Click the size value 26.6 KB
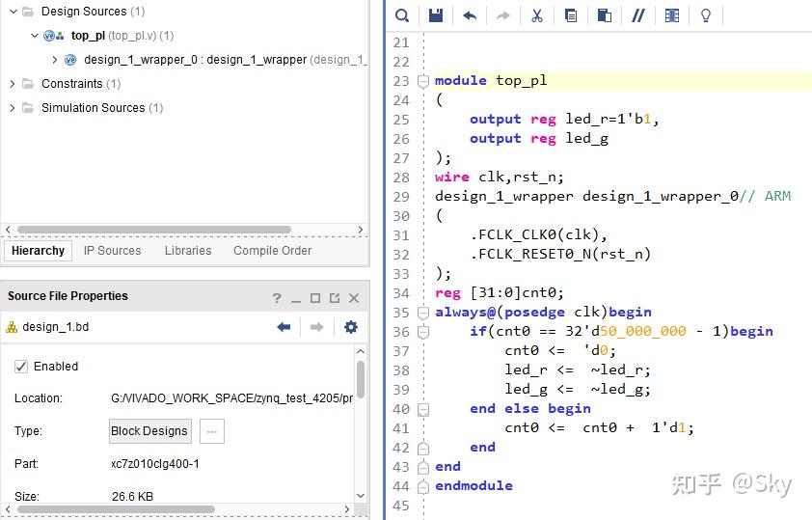The image size is (812, 520). (132, 496)
